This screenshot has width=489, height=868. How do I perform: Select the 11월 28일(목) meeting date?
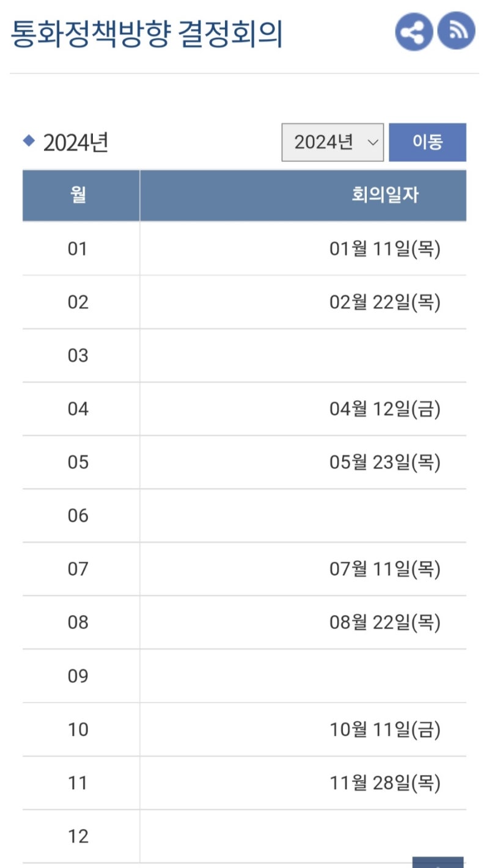(x=385, y=782)
